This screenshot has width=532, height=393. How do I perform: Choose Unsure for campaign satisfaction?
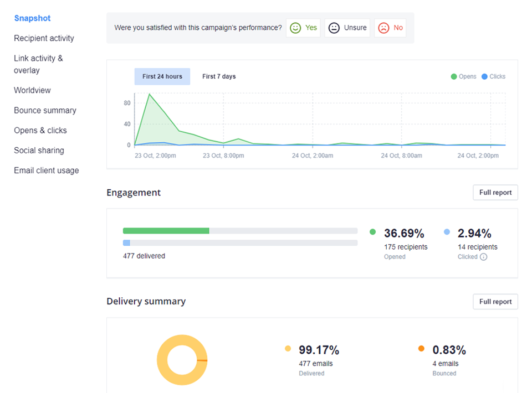347,28
